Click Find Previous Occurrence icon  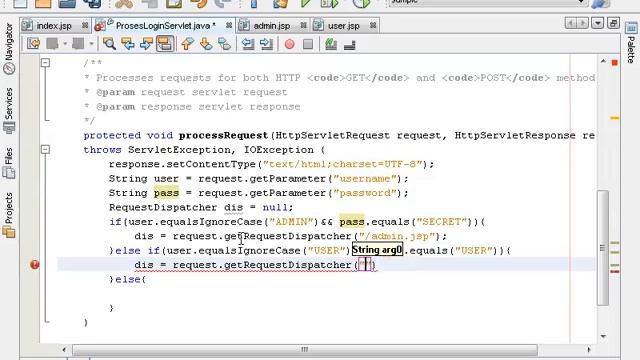(128, 44)
